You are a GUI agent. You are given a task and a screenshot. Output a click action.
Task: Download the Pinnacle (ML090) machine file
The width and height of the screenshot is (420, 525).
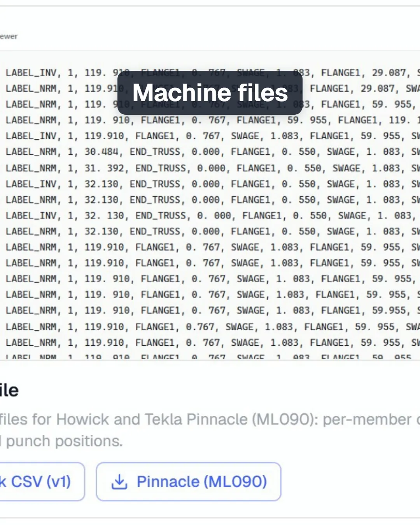click(189, 481)
